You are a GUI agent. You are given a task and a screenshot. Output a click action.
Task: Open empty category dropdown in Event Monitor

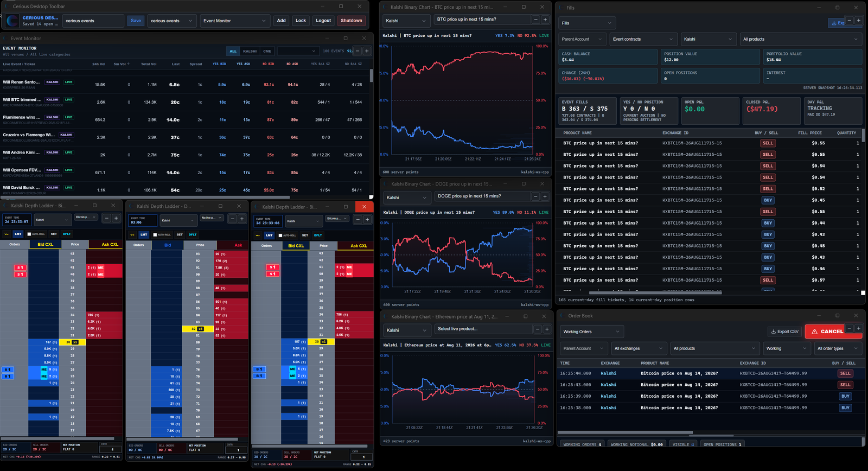click(x=297, y=51)
